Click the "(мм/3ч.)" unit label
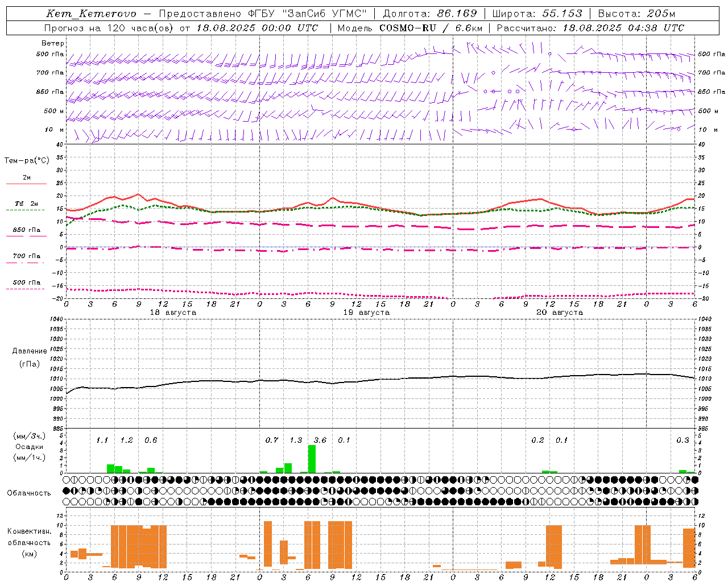 pos(29,436)
